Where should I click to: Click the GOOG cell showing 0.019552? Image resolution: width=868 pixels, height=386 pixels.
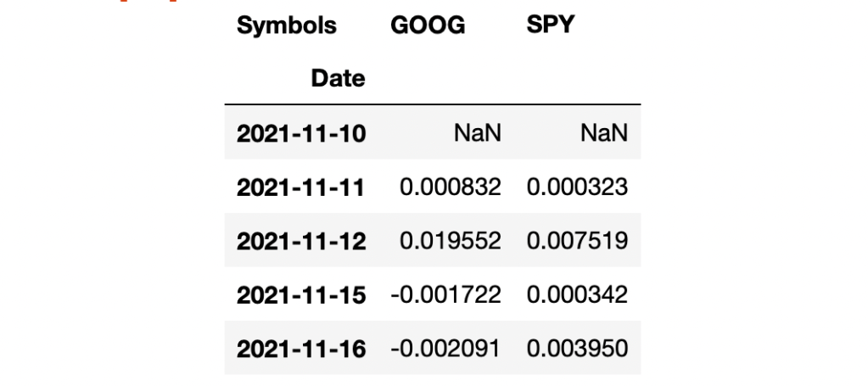(450, 240)
